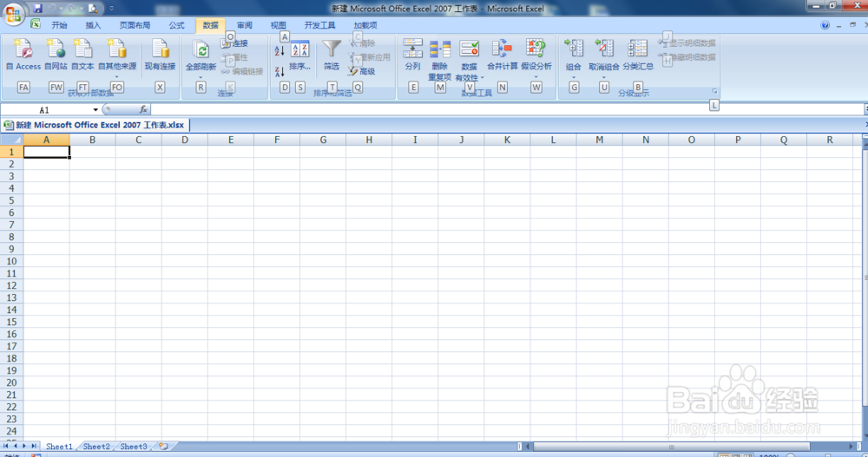Customize Quick Access Toolbar dropdown
The image size is (868, 457).
[111, 9]
